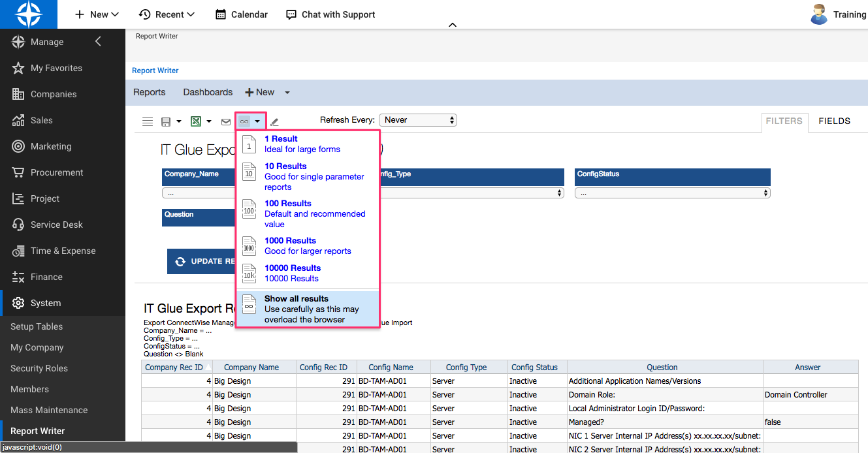Select the save report floppy disk icon
Screen dimensions: 868x453
pyautogui.click(x=167, y=121)
